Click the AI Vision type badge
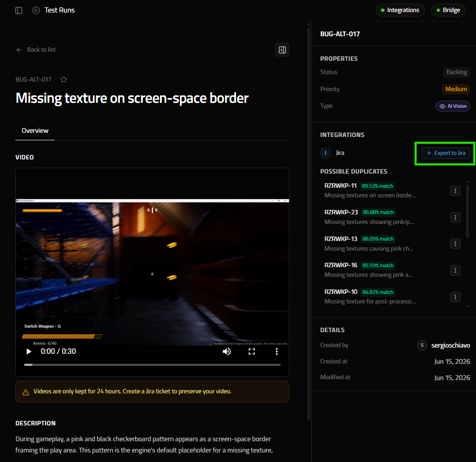Viewport: 476px width, 462px height. pyautogui.click(x=453, y=106)
